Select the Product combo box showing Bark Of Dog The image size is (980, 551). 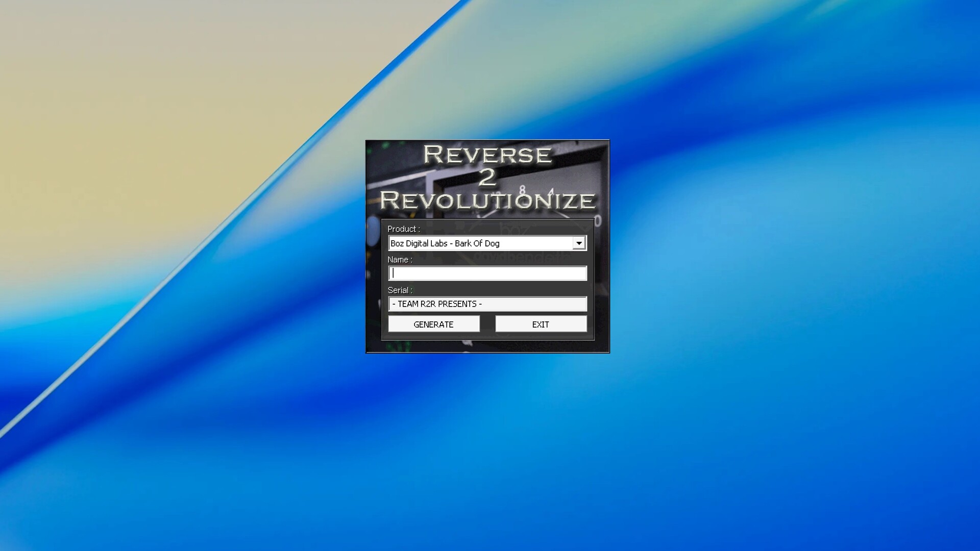tap(487, 243)
